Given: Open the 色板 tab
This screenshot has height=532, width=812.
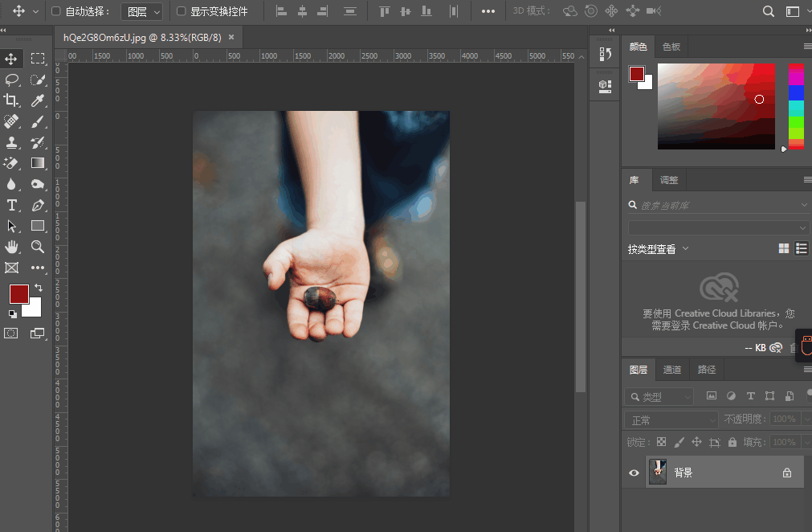Looking at the screenshot, I should [671, 47].
